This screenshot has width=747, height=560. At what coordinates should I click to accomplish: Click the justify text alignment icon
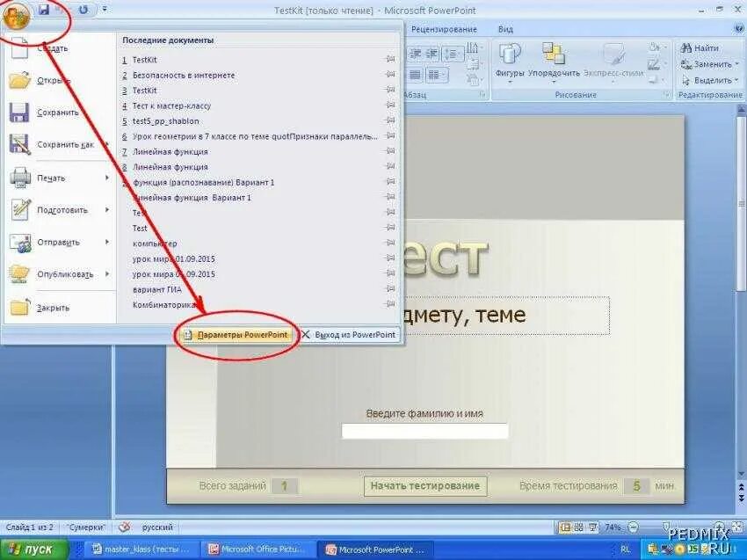(x=415, y=75)
